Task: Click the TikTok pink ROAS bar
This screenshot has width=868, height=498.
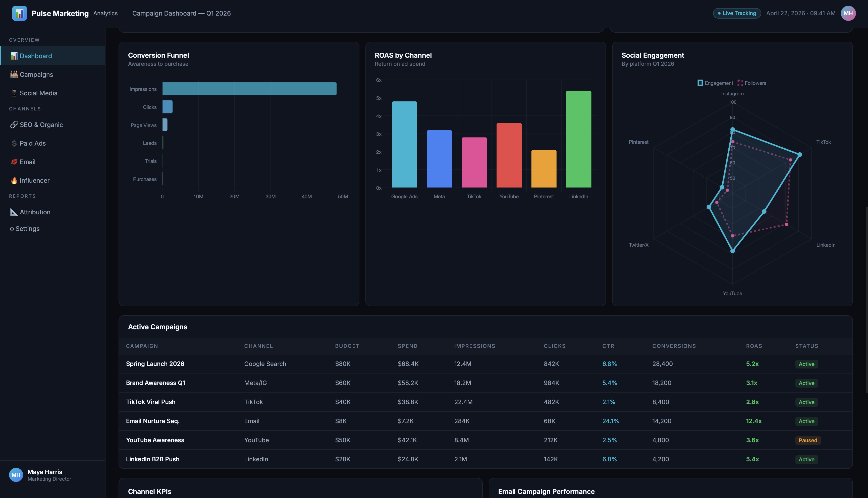Action: tap(474, 162)
